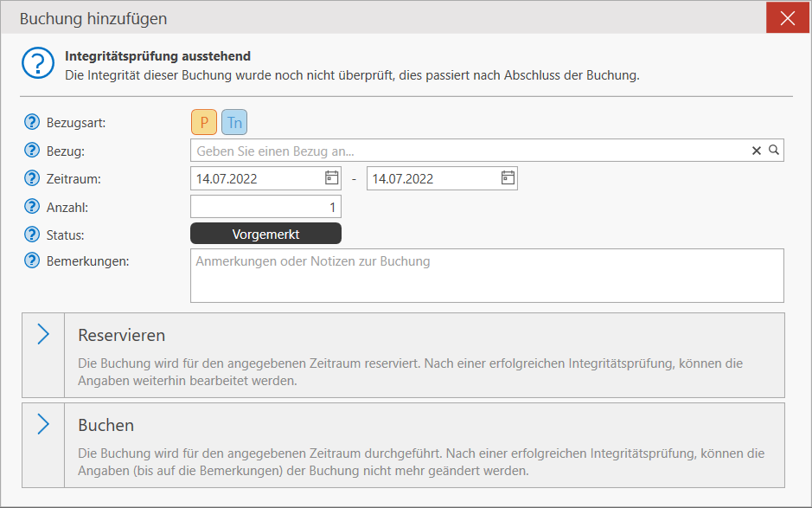Screen dimensions: 812x508
Task: Click help icon next to Bezugsart
Action: (32, 122)
